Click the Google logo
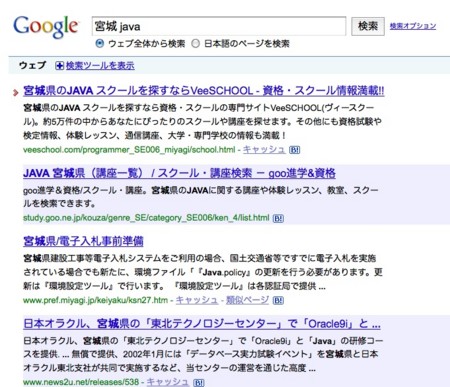 pos(46,27)
